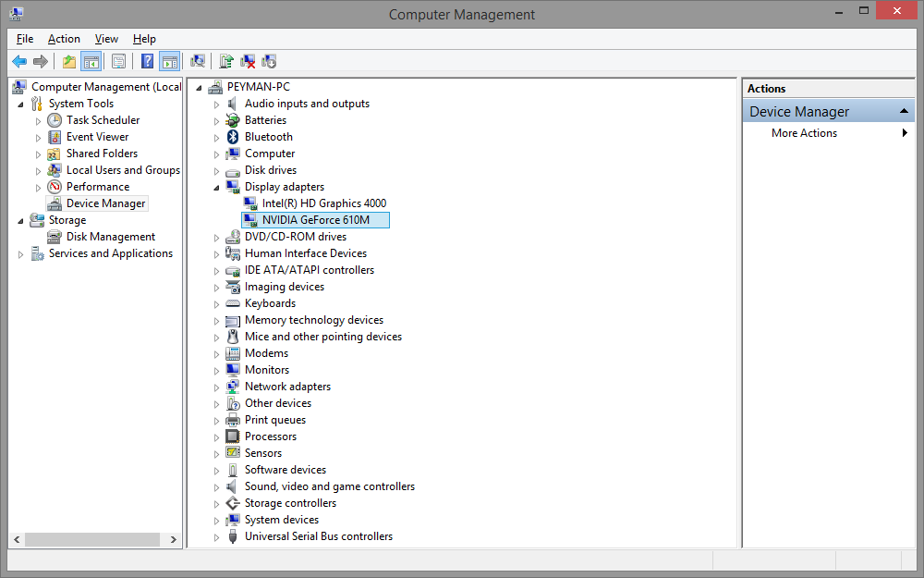
Task: Click the Computer Management title bar icon
Action: [17, 13]
